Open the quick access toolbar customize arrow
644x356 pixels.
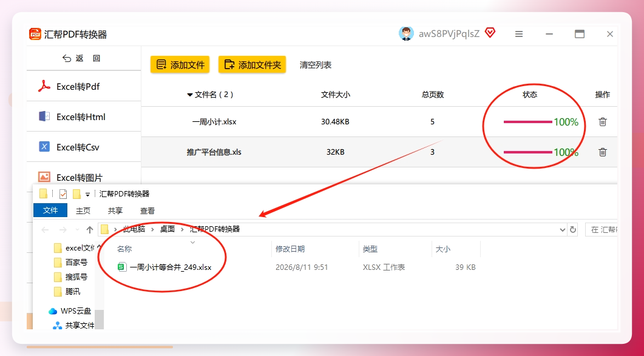click(x=87, y=194)
